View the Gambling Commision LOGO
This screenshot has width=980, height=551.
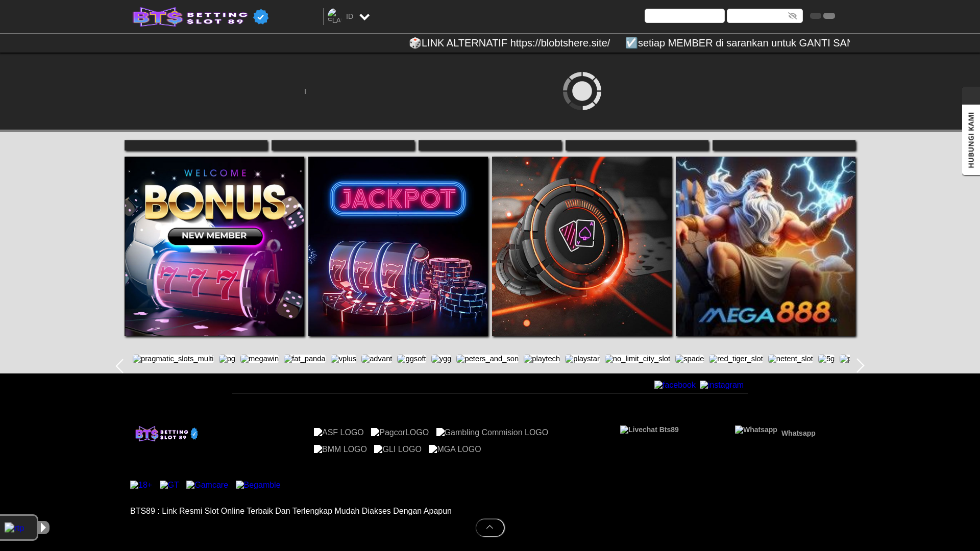492,432
